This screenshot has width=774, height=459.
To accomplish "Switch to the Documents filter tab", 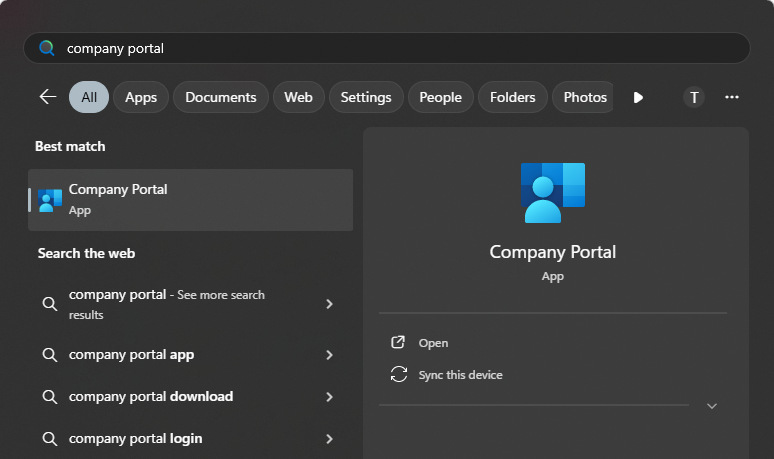I will [x=221, y=97].
